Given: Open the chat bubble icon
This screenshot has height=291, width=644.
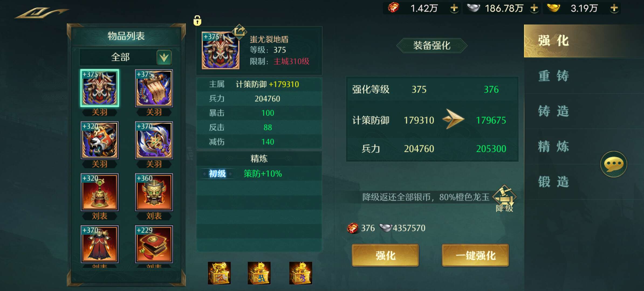Looking at the screenshot, I should click(614, 164).
